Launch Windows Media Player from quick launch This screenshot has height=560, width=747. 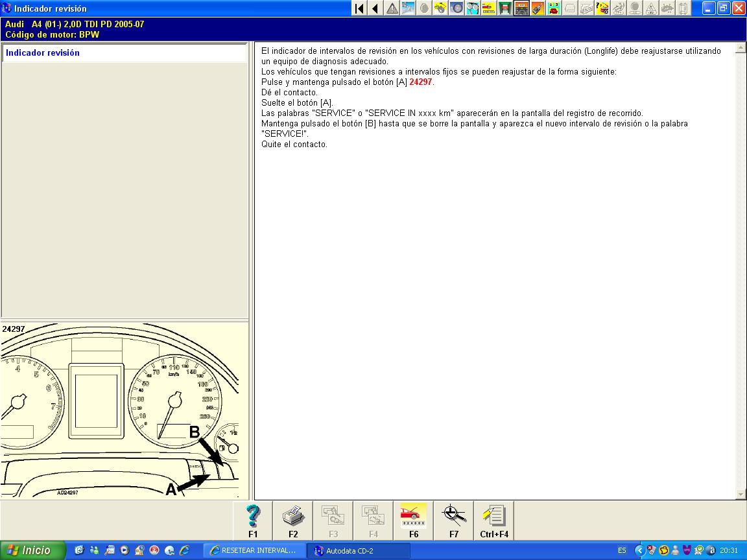[124, 550]
